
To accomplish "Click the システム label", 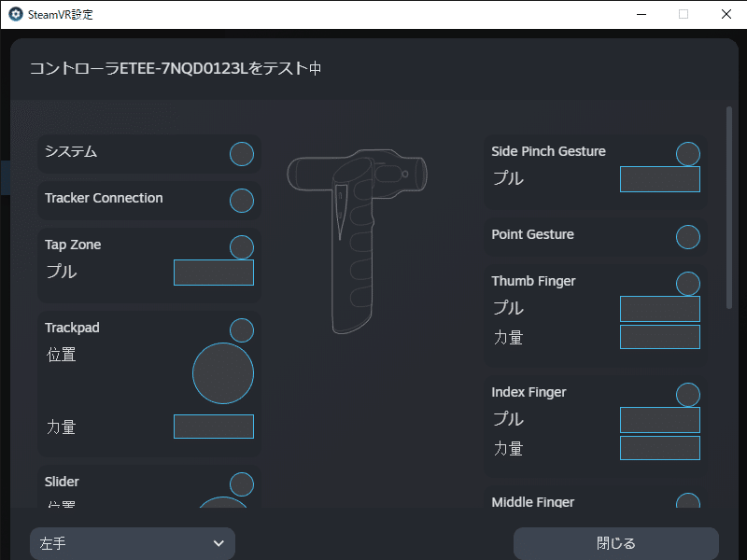I will [x=71, y=151].
